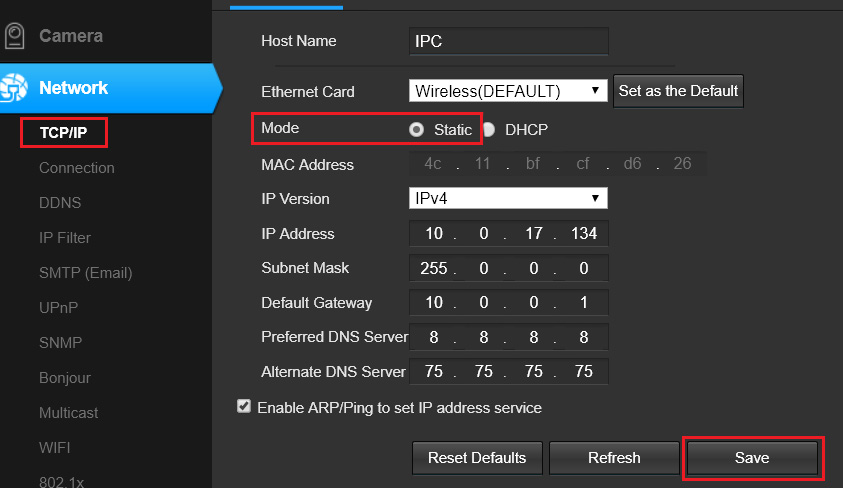Select Static mode radio button
This screenshot has height=488, width=843.
coord(416,130)
